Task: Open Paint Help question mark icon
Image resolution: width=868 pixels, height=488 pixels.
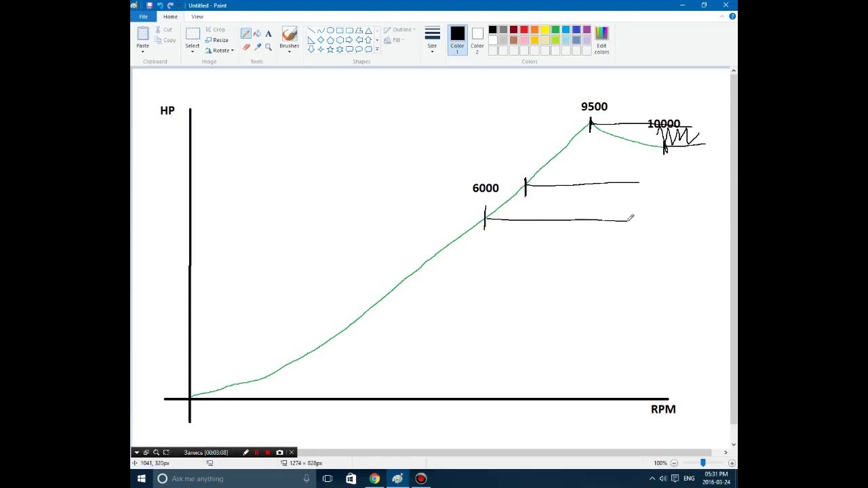Action: tap(732, 16)
